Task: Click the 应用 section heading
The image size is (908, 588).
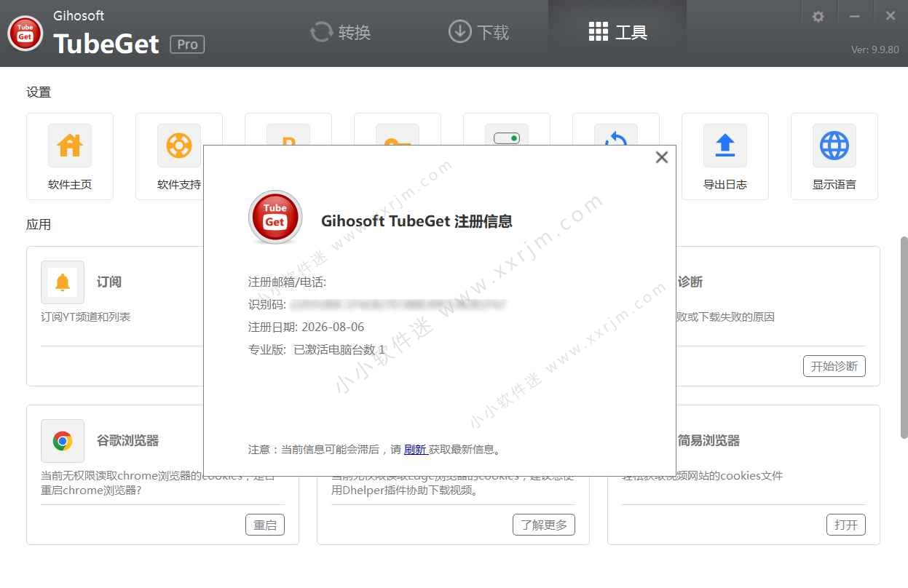Action: 39,225
